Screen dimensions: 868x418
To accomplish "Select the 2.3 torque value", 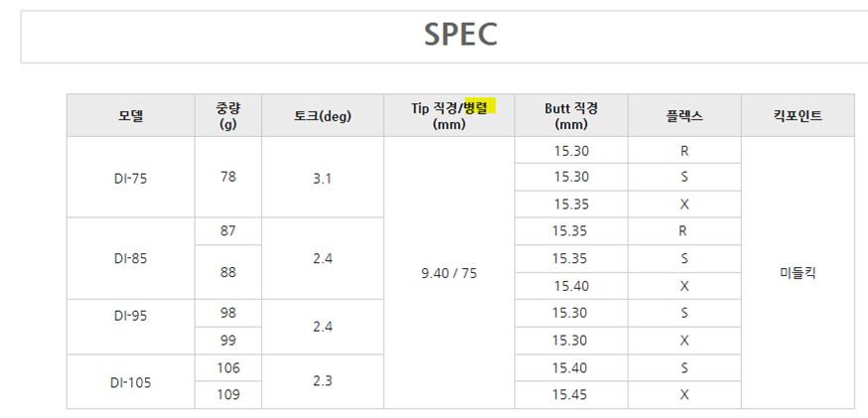I will (322, 381).
